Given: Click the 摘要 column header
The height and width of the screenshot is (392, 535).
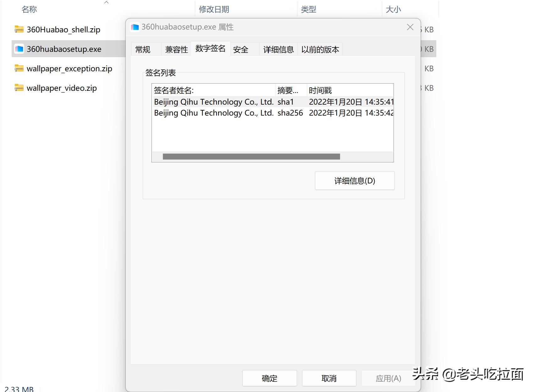Looking at the screenshot, I should tap(291, 90).
